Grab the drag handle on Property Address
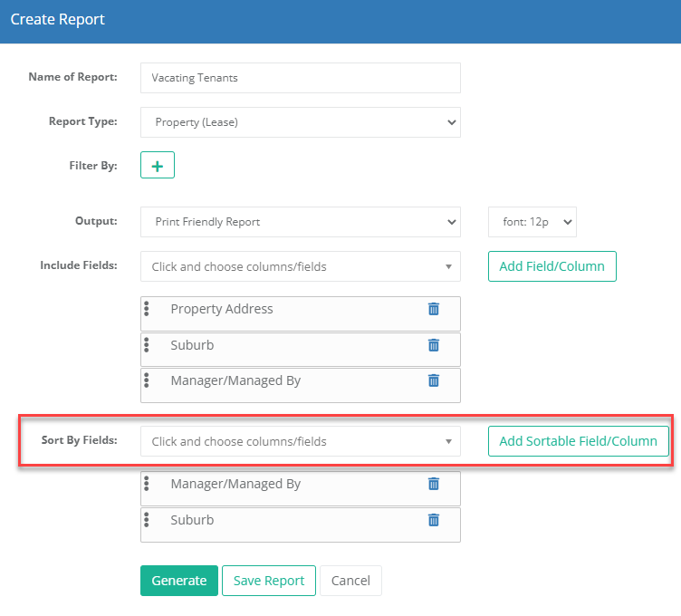The image size is (681, 616). coord(147,309)
